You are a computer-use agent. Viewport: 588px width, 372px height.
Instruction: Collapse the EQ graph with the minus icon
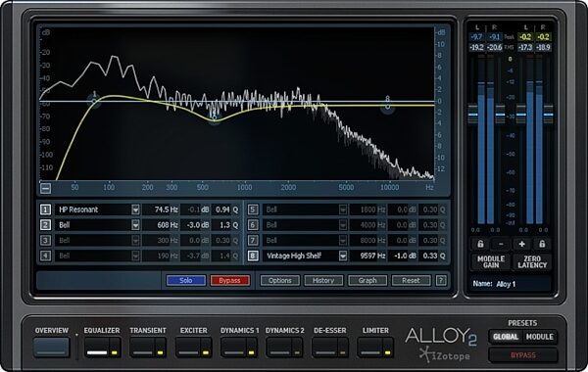45,188
